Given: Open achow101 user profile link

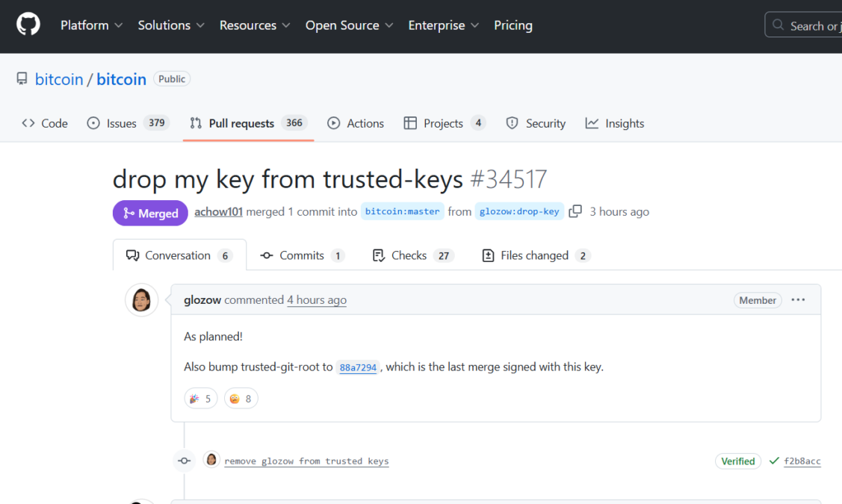Looking at the screenshot, I should [219, 211].
